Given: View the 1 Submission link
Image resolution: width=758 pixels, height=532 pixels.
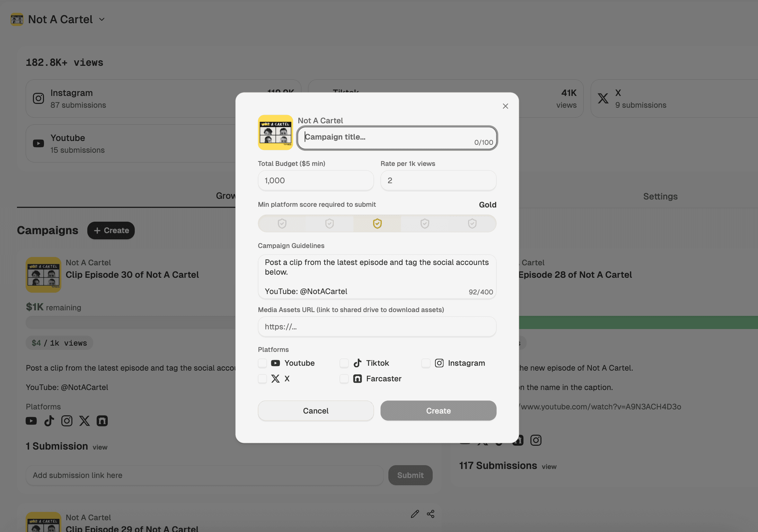Looking at the screenshot, I should (100, 447).
